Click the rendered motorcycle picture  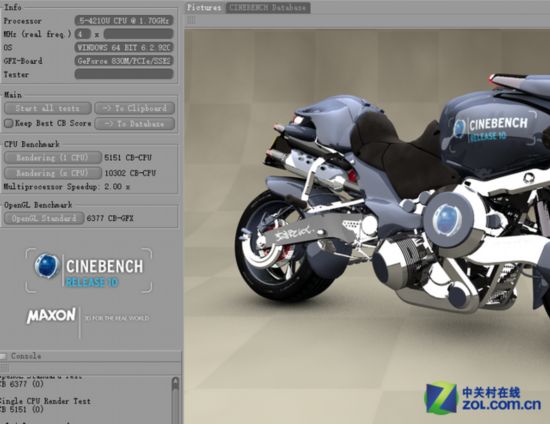click(367, 226)
